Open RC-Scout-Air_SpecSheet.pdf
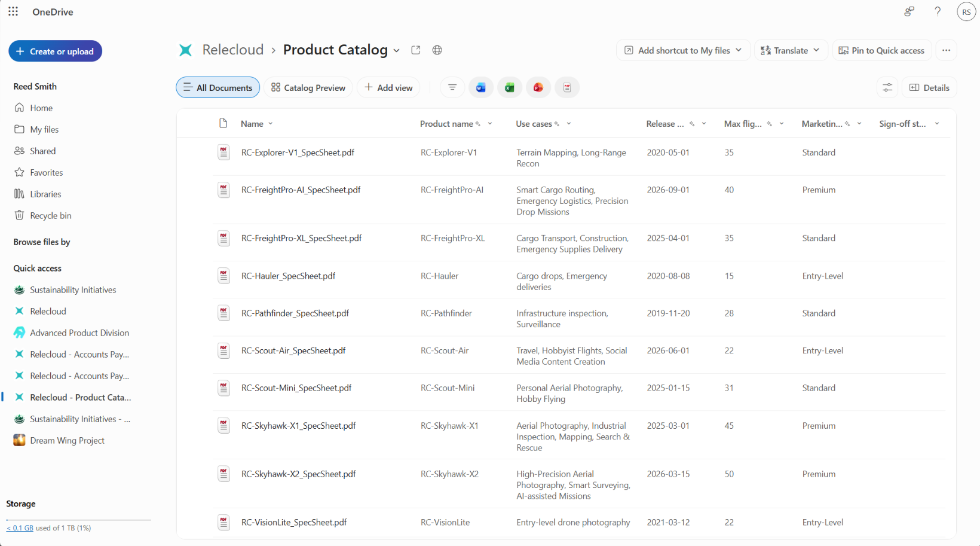The height and width of the screenshot is (546, 980). coord(293,351)
